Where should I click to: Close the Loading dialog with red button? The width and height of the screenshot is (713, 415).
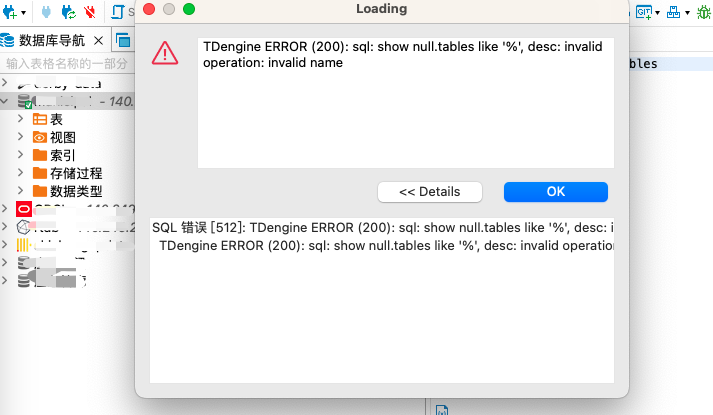click(149, 9)
